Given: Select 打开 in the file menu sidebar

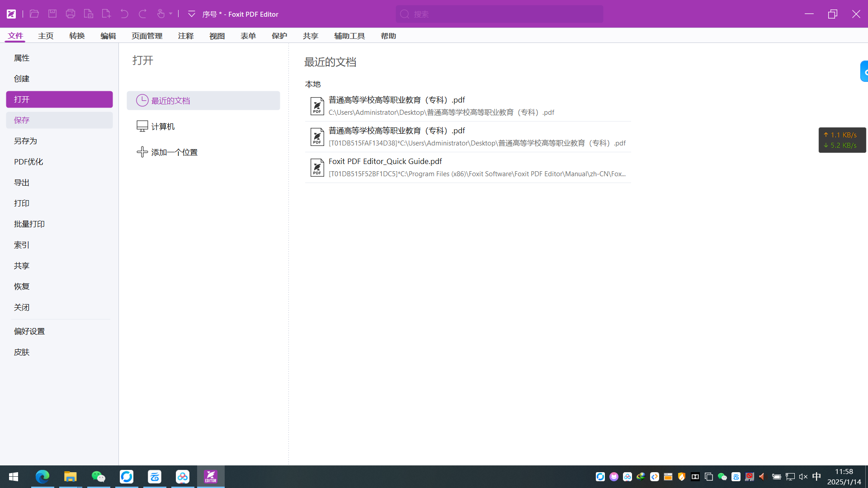Looking at the screenshot, I should click(x=59, y=99).
